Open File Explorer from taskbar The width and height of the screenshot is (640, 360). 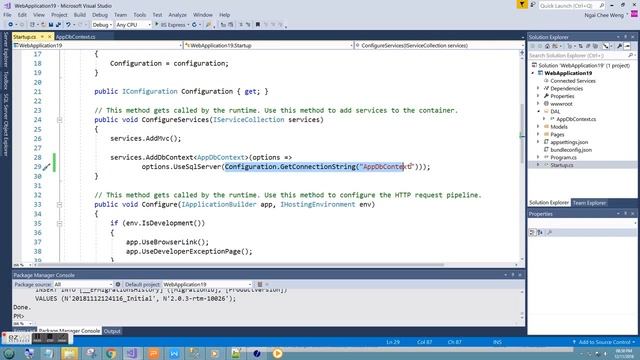coord(69,353)
